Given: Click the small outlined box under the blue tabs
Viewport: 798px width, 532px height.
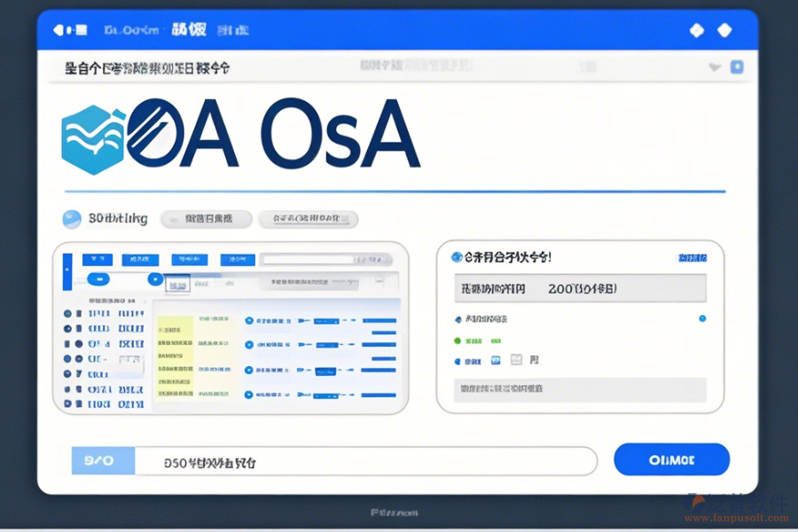Looking at the screenshot, I should pos(177,286).
